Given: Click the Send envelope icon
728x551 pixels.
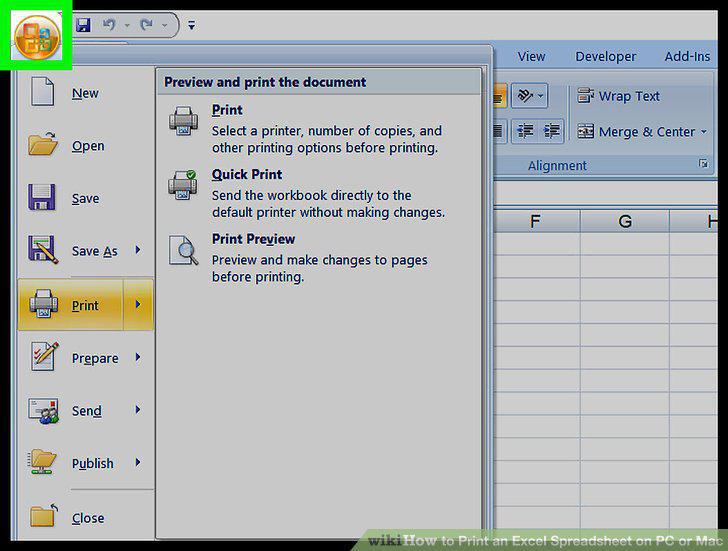Looking at the screenshot, I should [x=44, y=410].
